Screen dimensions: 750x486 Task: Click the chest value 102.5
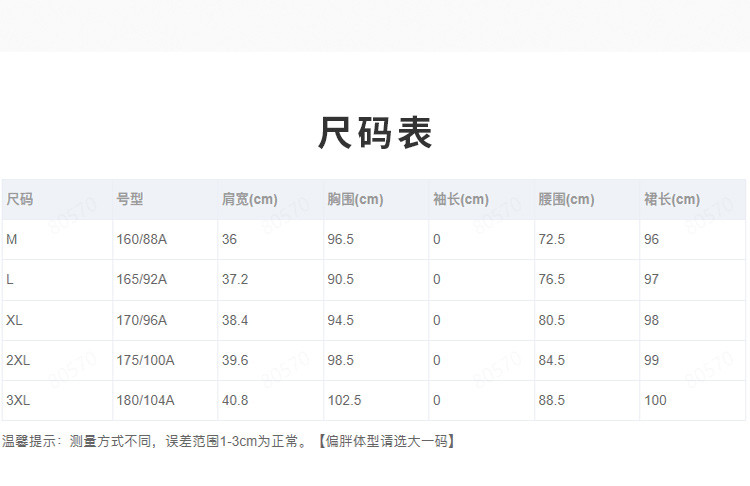(344, 400)
